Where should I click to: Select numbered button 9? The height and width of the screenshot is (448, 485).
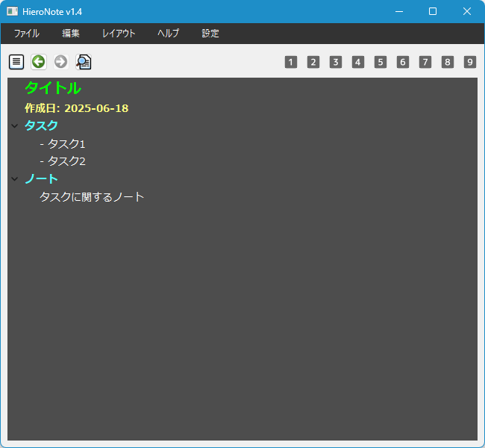pos(470,62)
